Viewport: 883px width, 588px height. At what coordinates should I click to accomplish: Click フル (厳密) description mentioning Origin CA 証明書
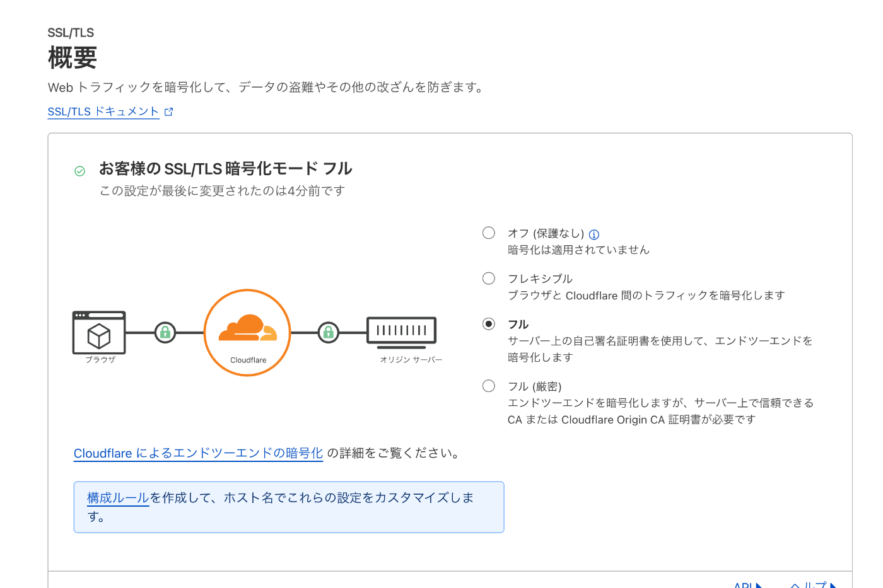click(660, 411)
